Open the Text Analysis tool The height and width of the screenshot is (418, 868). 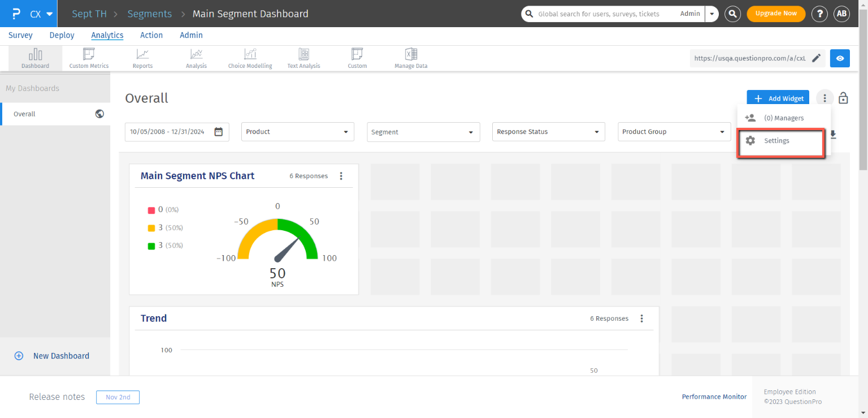pyautogui.click(x=303, y=58)
